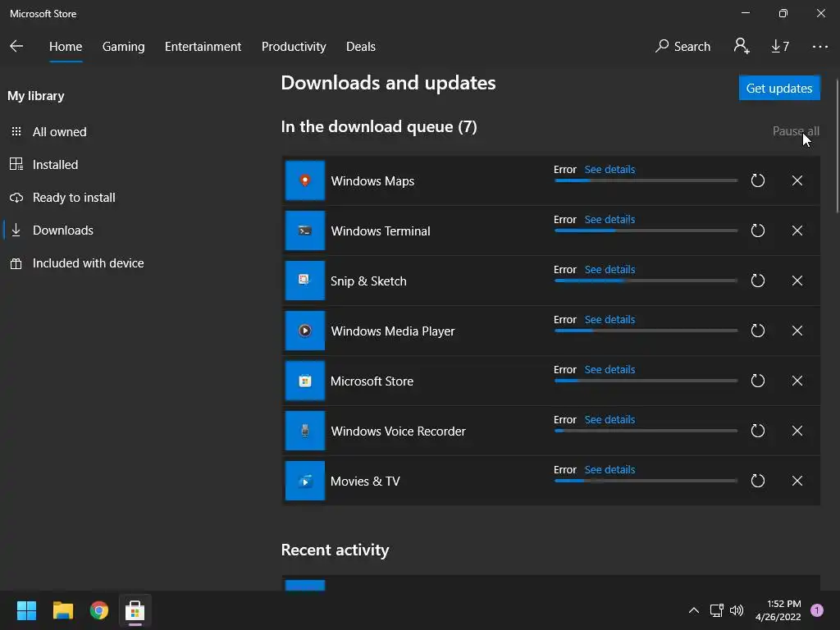Click the Microsoft Store app tile icon

(x=305, y=381)
